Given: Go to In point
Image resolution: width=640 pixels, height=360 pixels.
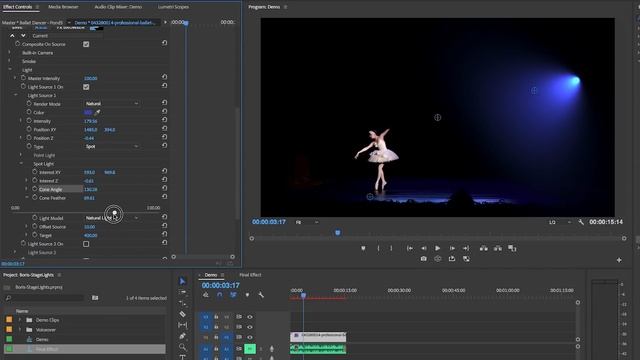Looking at the screenshot, I should point(410,248).
